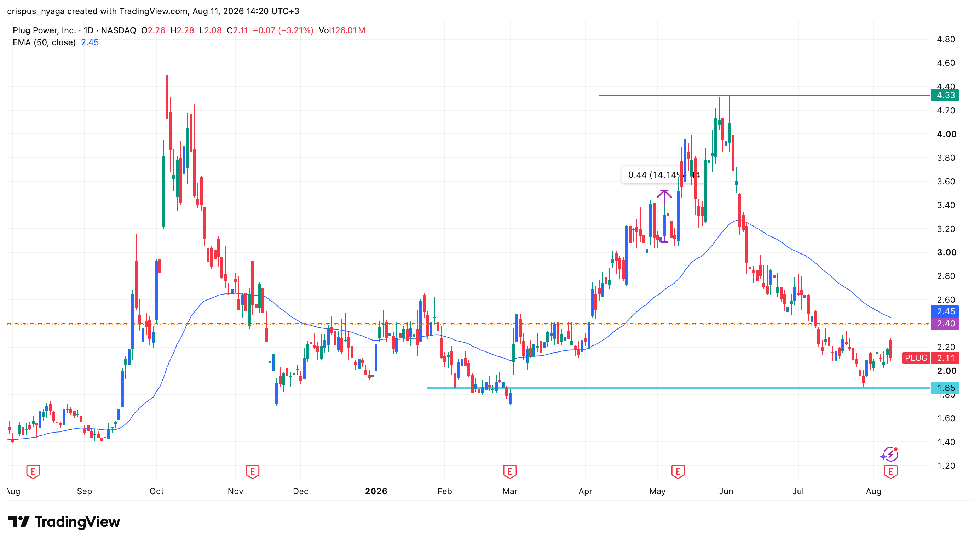Click the open value "O2.26"
The width and height of the screenshot is (980, 543).
[153, 30]
